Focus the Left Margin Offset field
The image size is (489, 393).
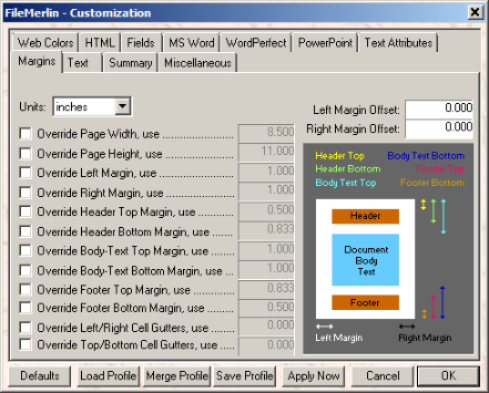(439, 109)
